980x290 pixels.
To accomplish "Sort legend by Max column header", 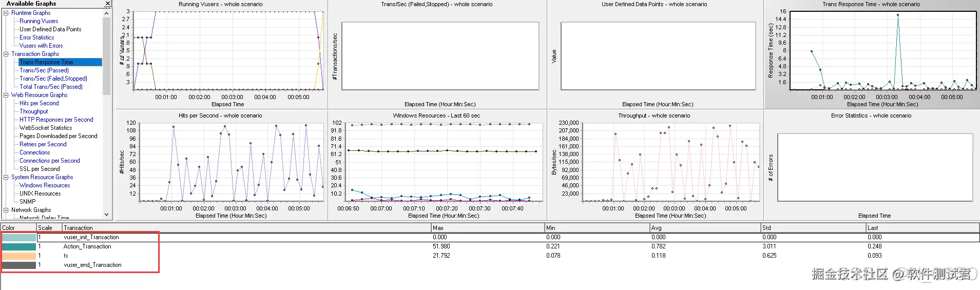I will (x=488, y=227).
